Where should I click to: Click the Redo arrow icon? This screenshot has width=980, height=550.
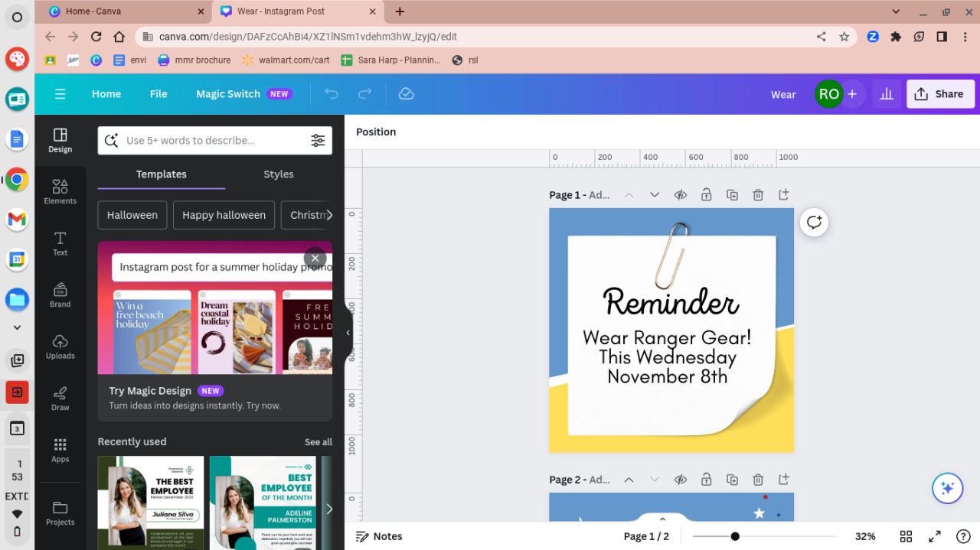click(x=365, y=94)
